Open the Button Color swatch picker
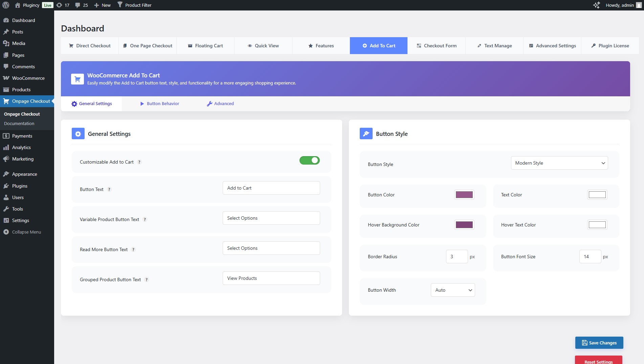Viewport: 644px width, 364px height. pyautogui.click(x=464, y=194)
